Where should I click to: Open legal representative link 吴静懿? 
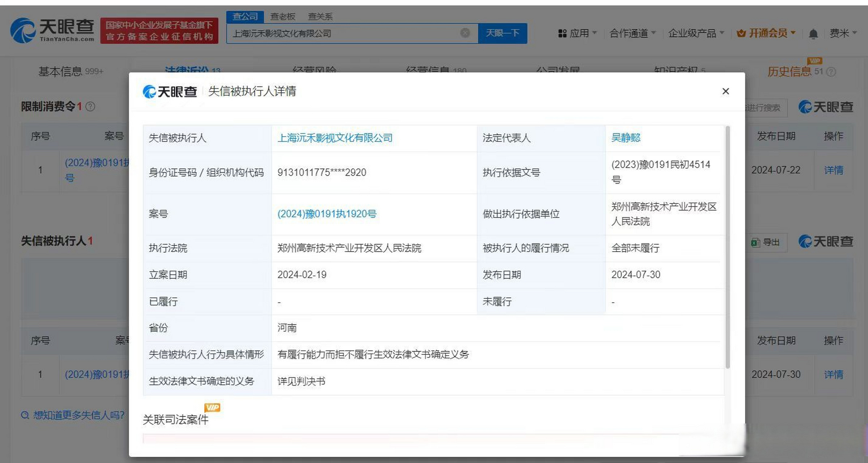(x=626, y=138)
